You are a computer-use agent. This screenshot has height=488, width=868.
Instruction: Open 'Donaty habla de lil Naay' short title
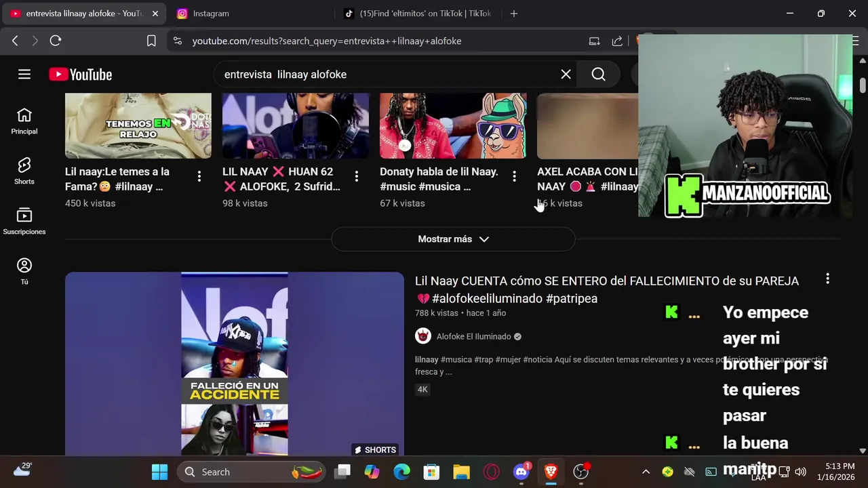[439, 179]
